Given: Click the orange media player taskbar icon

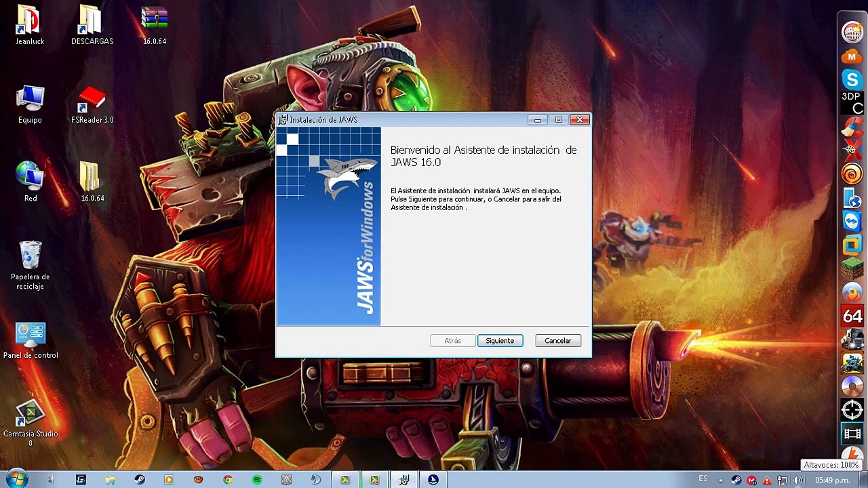Looking at the screenshot, I should coord(169,480).
